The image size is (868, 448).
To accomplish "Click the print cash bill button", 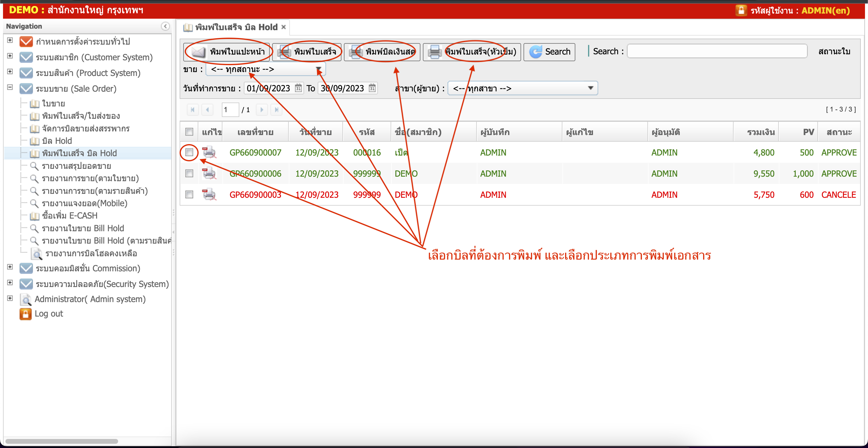I will (x=382, y=52).
